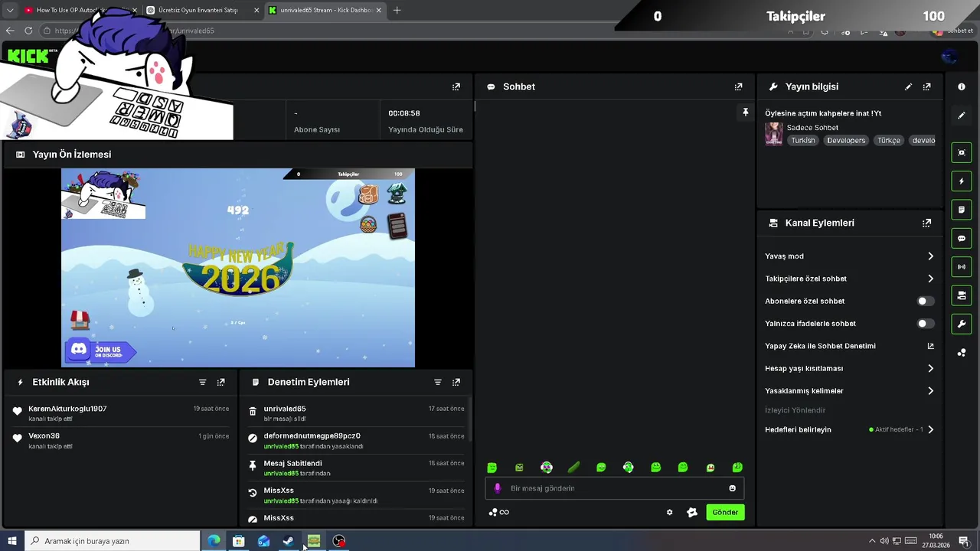Image resolution: width=980 pixels, height=551 pixels.
Task: Toggle moderation actions panel in sidebar
Action: tap(962, 210)
